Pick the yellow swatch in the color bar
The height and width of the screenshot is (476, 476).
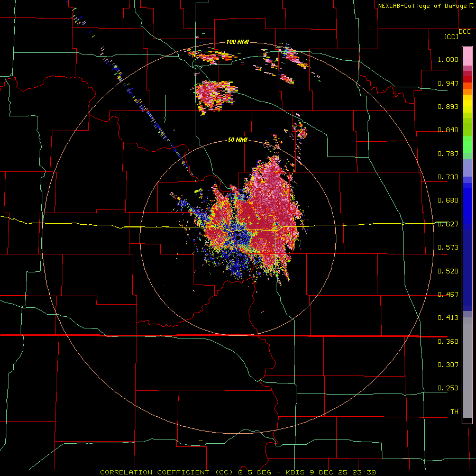point(467,104)
